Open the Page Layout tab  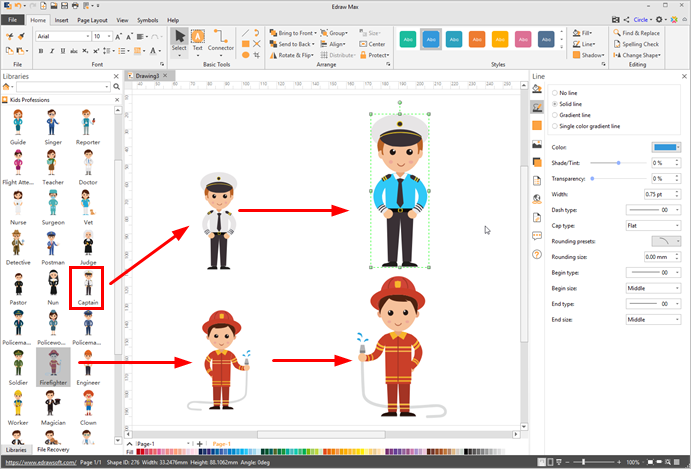[93, 20]
